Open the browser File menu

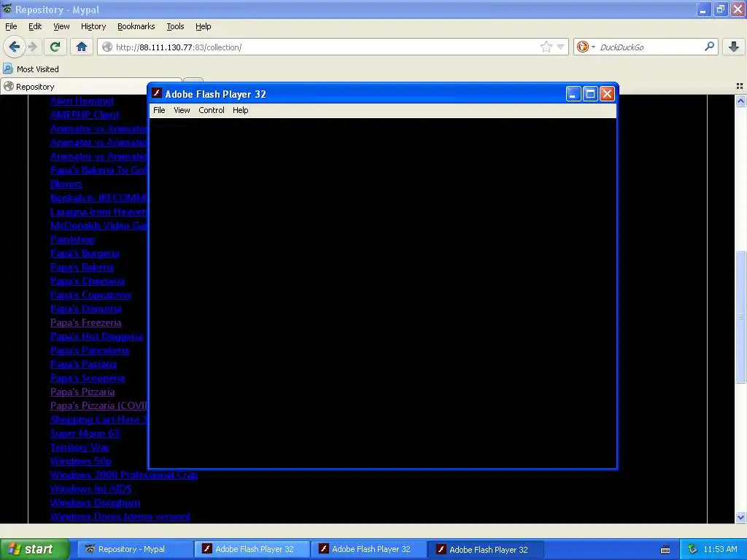pyautogui.click(x=11, y=27)
